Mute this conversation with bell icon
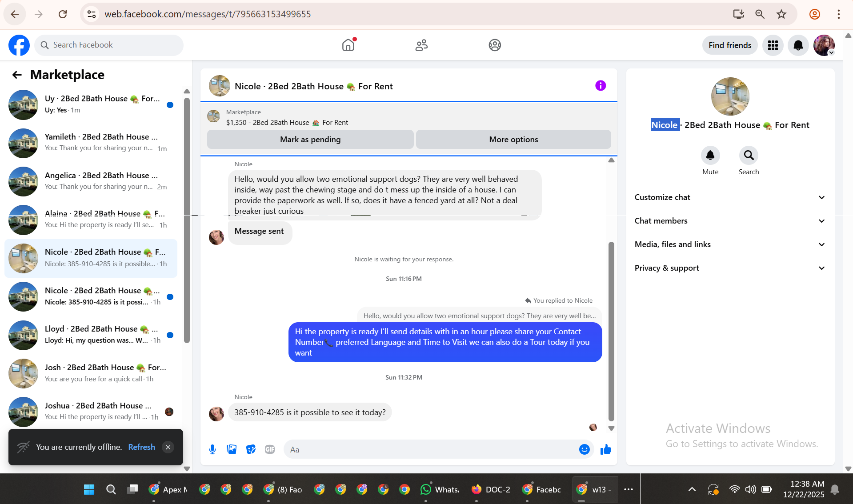The image size is (853, 504). click(710, 155)
